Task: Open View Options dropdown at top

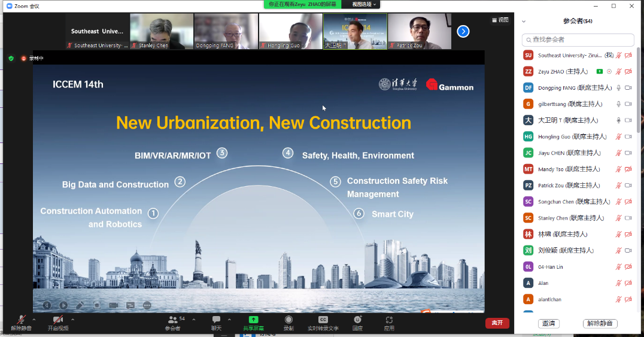Action: tap(363, 4)
